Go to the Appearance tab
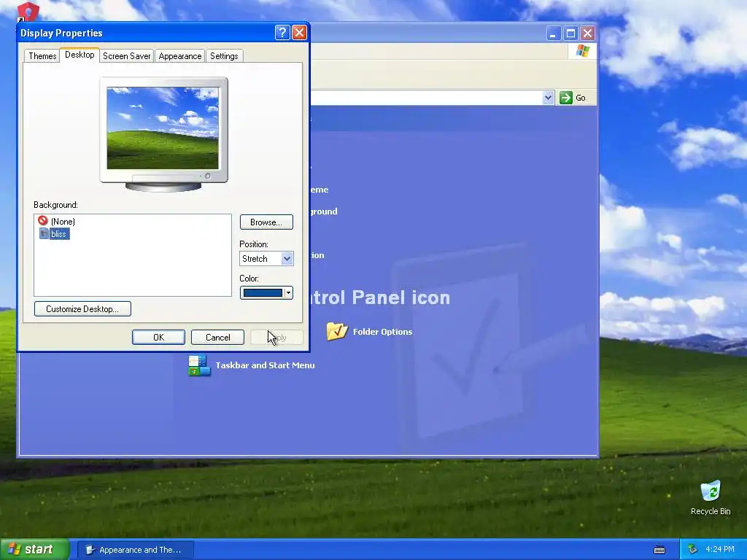The image size is (747, 560). tap(180, 56)
